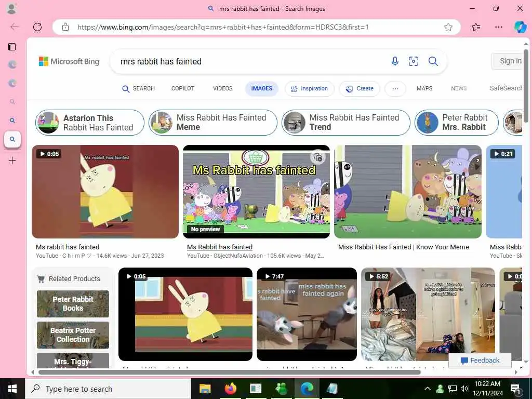Open the Windows Start menu
Viewport: 532px width, 399px height.
pyautogui.click(x=12, y=389)
